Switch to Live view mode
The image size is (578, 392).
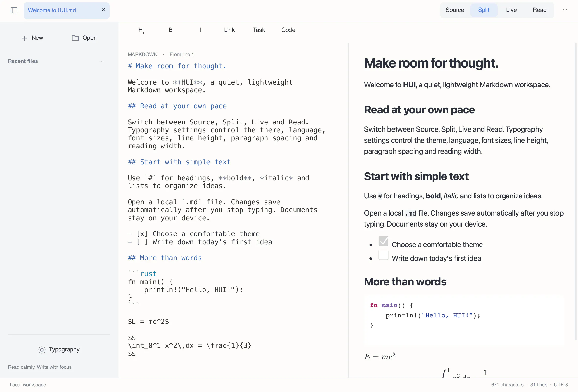pos(511,10)
